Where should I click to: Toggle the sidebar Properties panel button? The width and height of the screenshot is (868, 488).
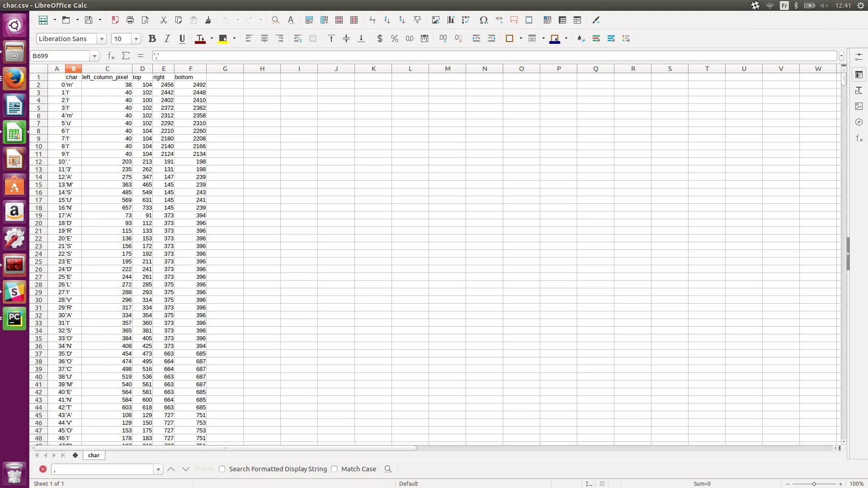(859, 75)
